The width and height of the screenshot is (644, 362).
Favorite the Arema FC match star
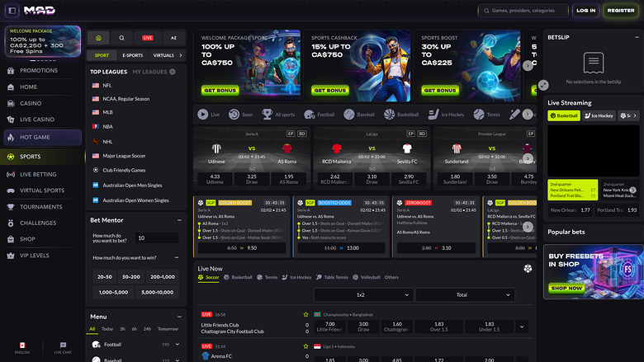point(305,346)
